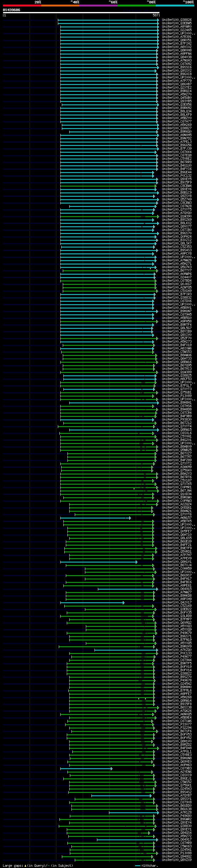Viewport: 197px width, 868px height.
Task: Open UniRef100_B8LKF9 entry
Action: [x=177, y=115]
